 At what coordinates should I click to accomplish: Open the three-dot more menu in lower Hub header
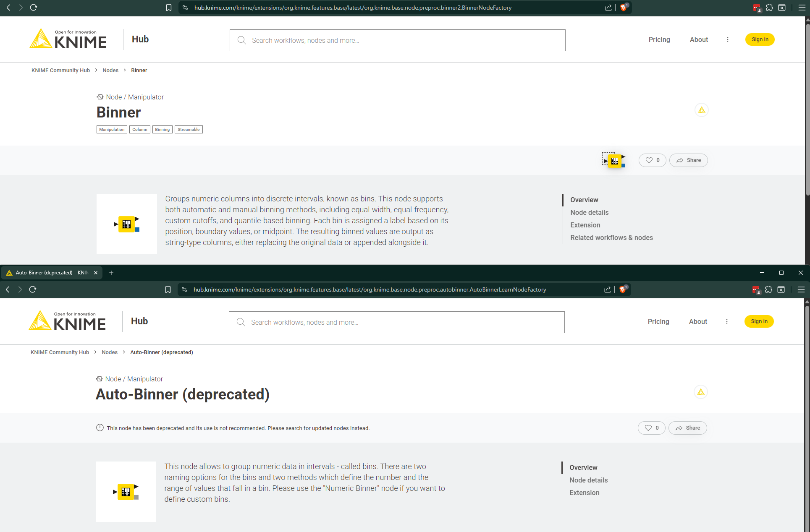(x=727, y=321)
